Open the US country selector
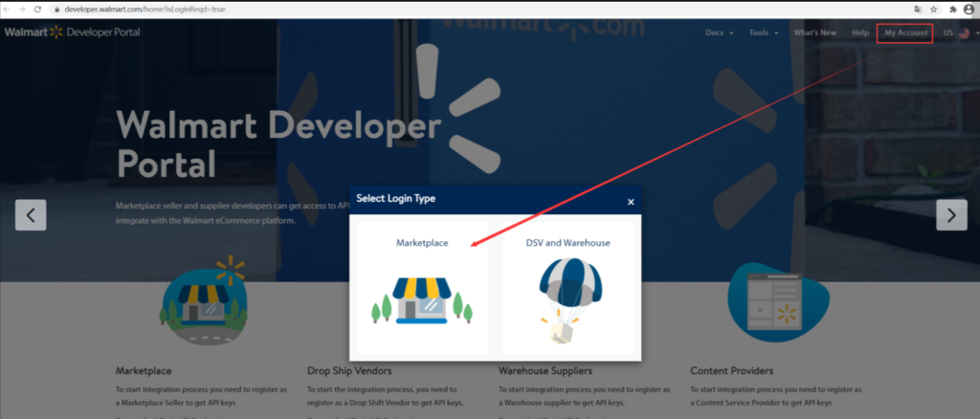The height and width of the screenshot is (419, 980). point(961,33)
